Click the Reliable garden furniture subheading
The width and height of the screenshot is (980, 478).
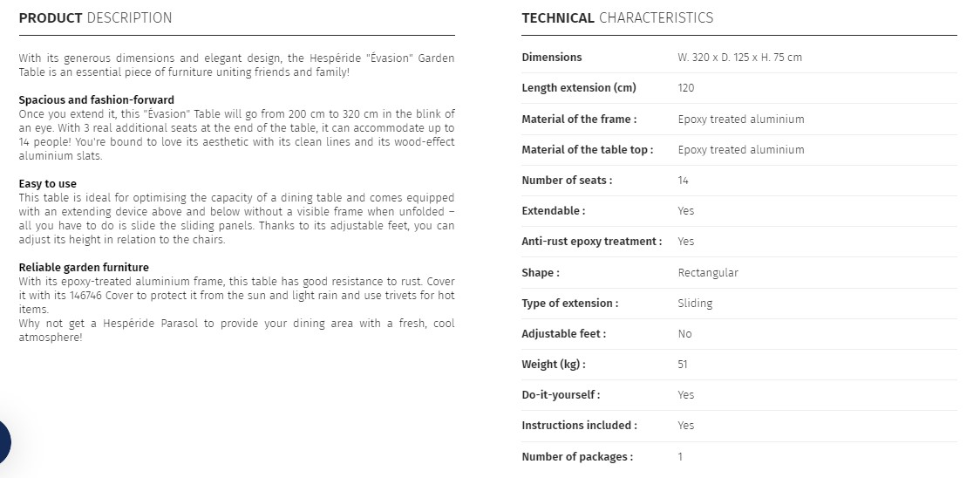coord(84,268)
